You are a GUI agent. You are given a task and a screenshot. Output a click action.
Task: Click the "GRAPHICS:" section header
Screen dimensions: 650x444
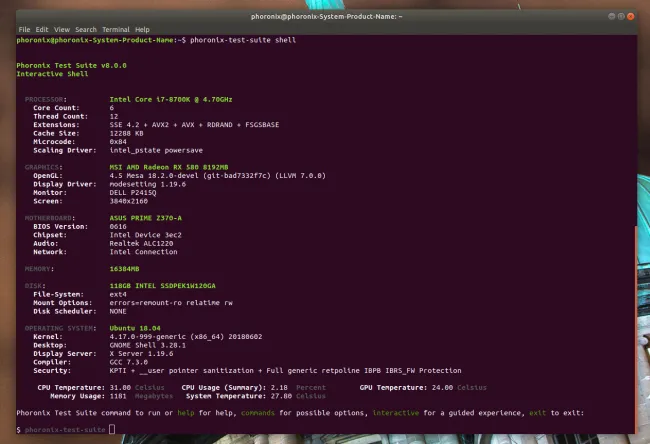click(x=44, y=167)
